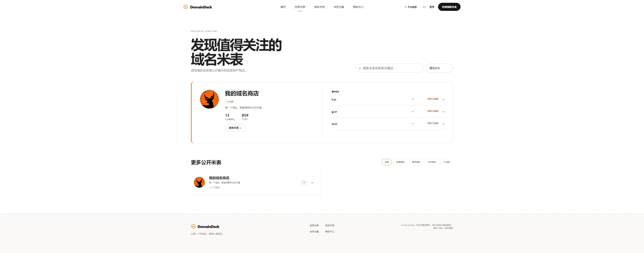Click the CNY 9,800 price
644x253 pixels.
click(432, 99)
